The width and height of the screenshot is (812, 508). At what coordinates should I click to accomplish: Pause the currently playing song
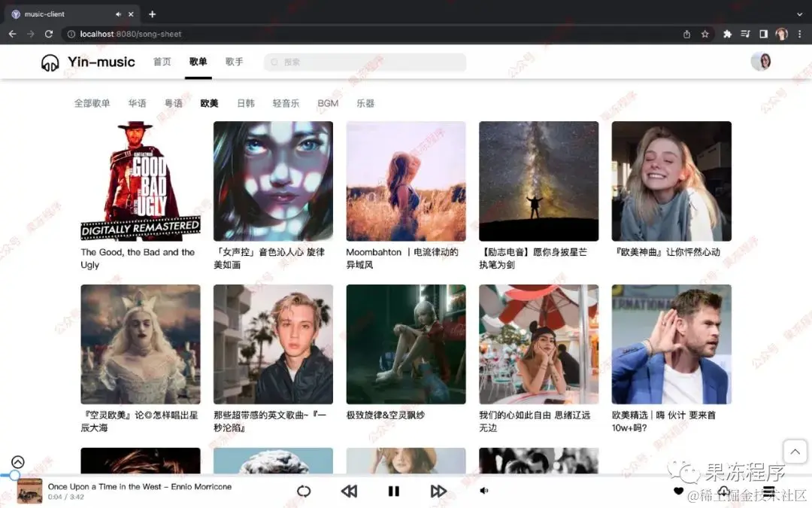pyautogui.click(x=394, y=491)
